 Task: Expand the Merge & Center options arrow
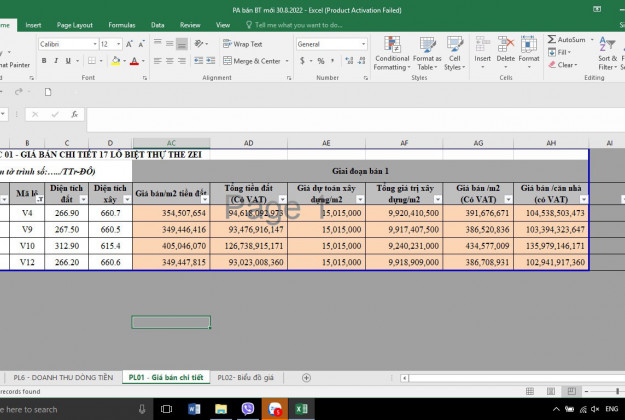287,61
